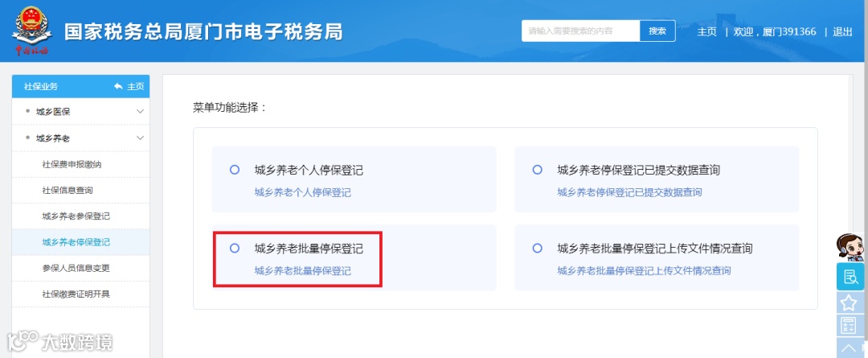
Task: Open the document search floating icon
Action: tap(850, 276)
